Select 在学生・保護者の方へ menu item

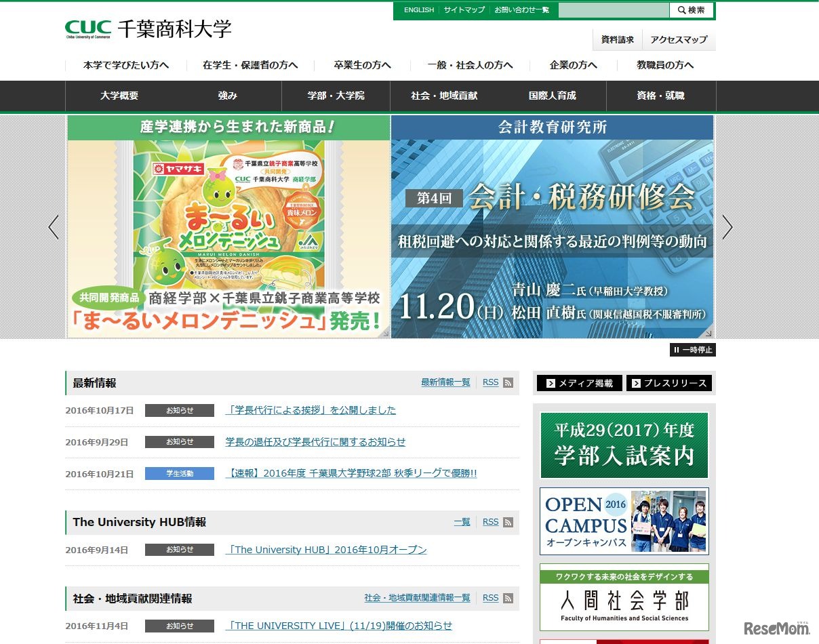(250, 65)
